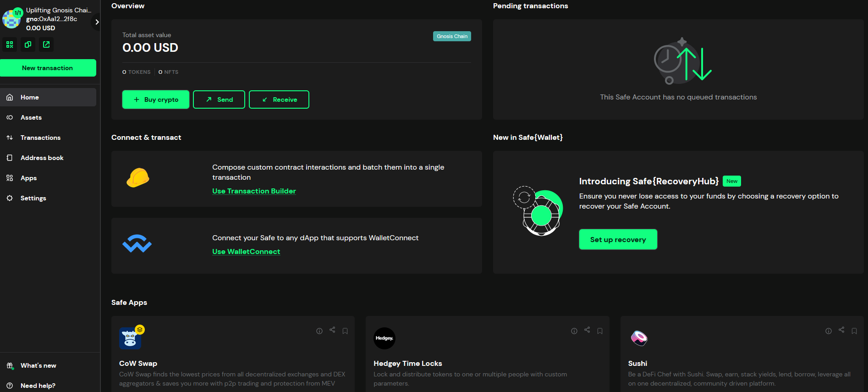This screenshot has height=392, width=868.
Task: Click the Safe account avatar identicon
Action: (11, 19)
